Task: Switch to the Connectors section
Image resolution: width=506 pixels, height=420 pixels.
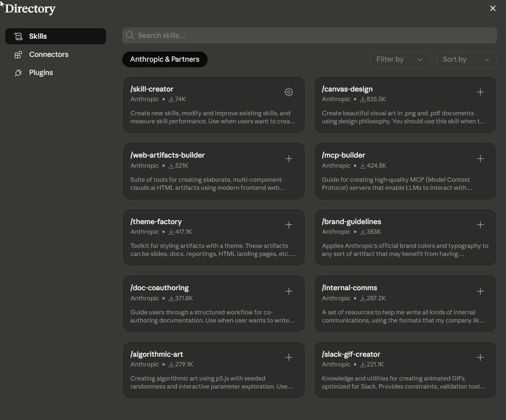Action: (56, 54)
